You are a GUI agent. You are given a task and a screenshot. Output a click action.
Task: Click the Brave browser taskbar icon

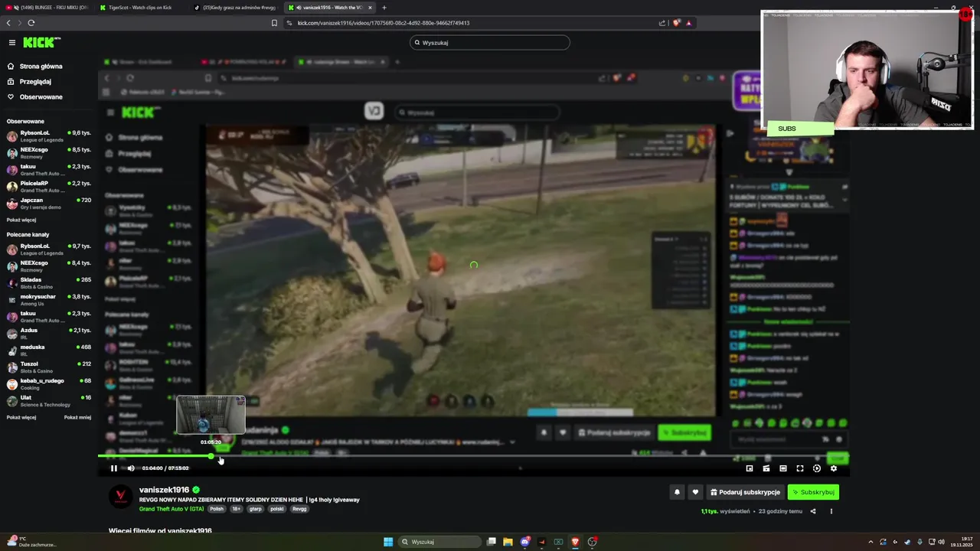(x=575, y=542)
